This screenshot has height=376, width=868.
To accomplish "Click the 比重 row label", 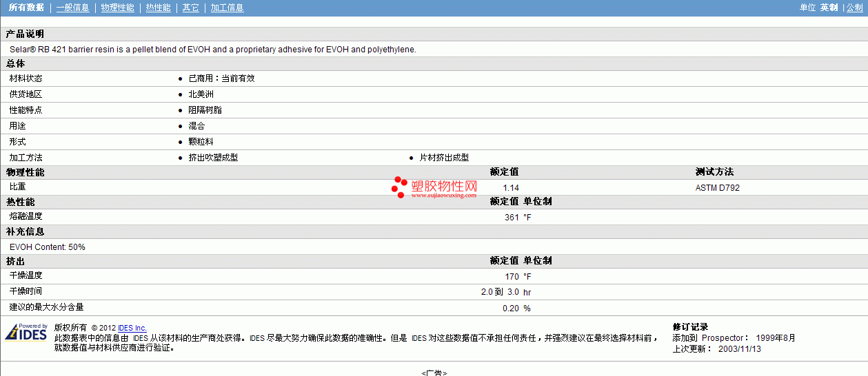I will click(17, 187).
